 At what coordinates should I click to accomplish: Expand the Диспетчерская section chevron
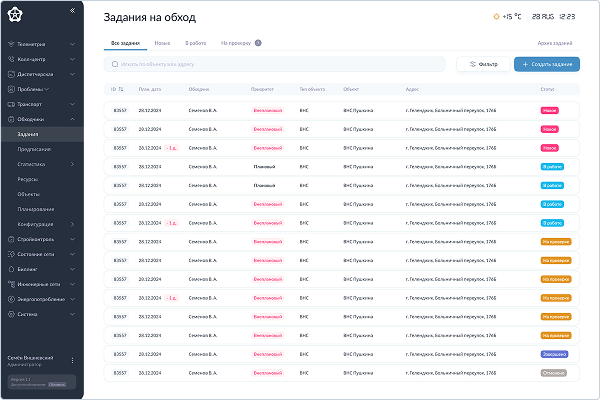coord(72,74)
